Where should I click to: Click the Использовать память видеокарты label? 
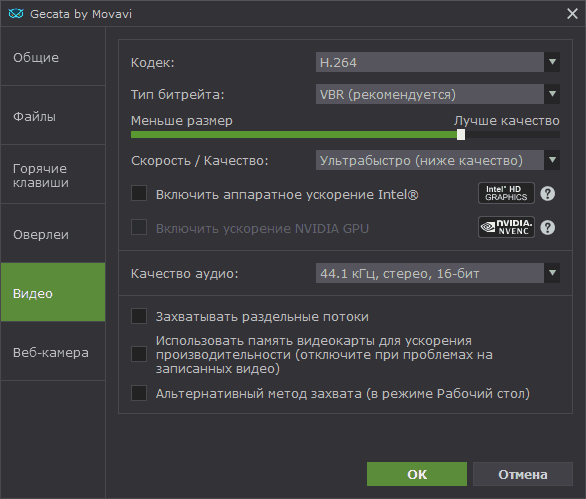click(324, 354)
